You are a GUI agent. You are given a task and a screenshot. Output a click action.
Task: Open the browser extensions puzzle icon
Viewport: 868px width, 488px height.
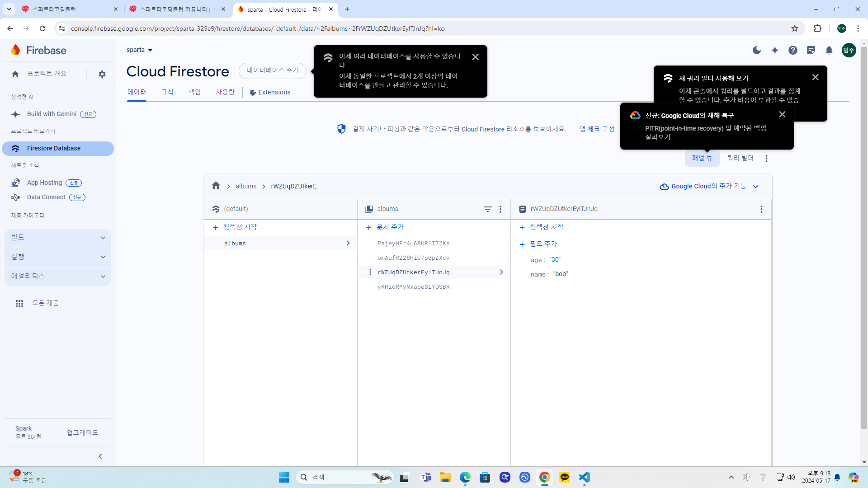[818, 28]
